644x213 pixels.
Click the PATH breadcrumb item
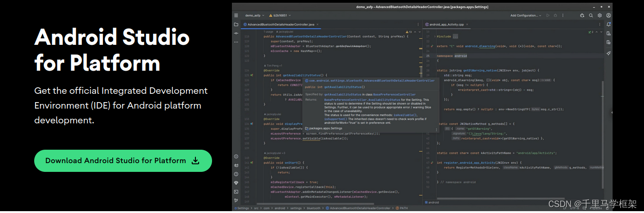click(402, 208)
